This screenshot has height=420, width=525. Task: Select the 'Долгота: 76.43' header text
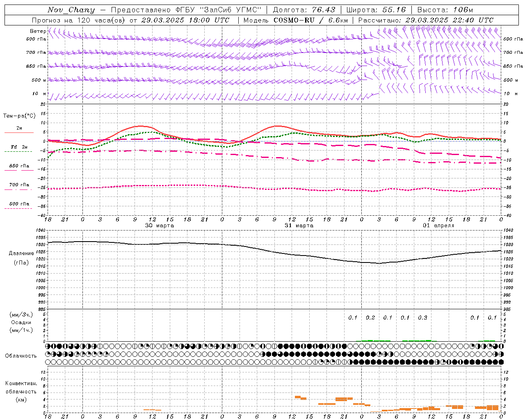pos(304,10)
